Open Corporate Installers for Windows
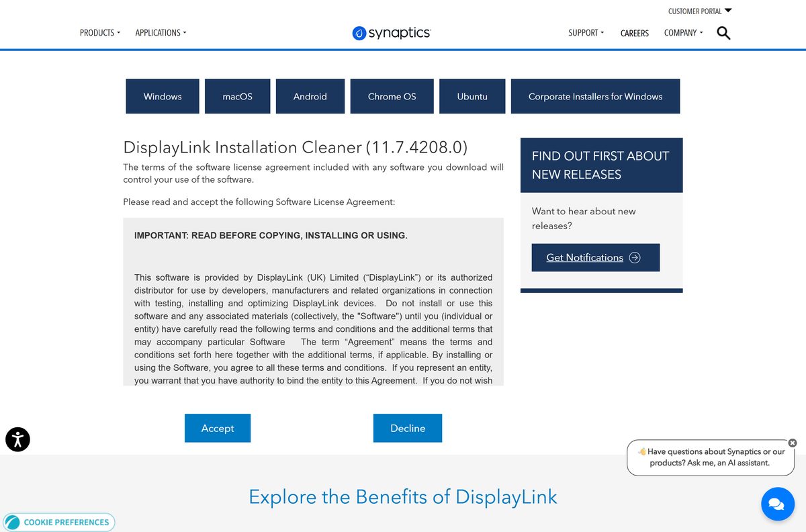806x532 pixels. tap(595, 96)
